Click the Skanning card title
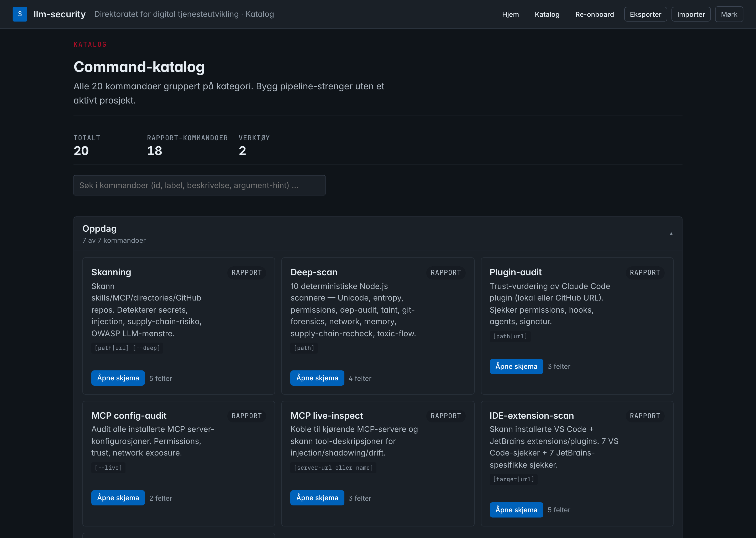The height and width of the screenshot is (538, 756). 111,272
